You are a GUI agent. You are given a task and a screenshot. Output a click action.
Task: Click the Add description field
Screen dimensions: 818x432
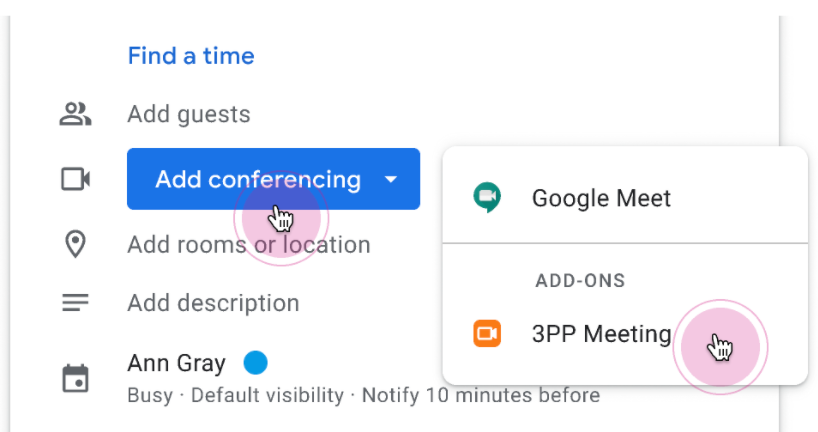pyautogui.click(x=213, y=303)
